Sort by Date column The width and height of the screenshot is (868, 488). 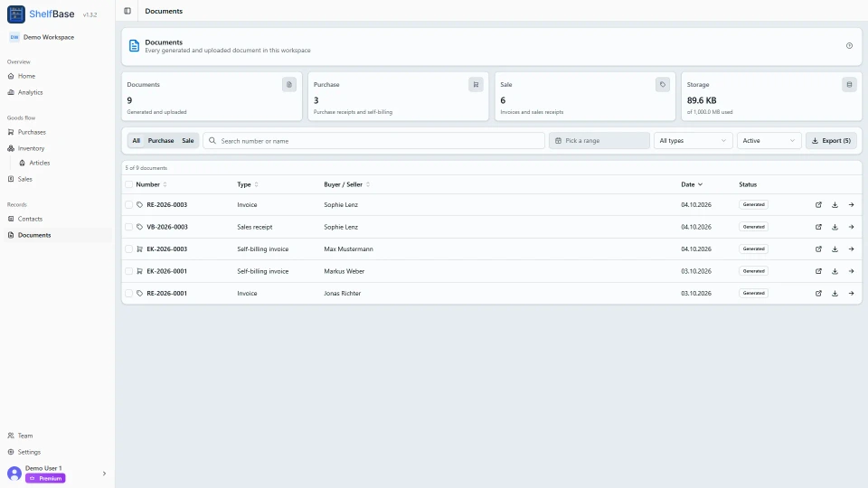(x=692, y=184)
